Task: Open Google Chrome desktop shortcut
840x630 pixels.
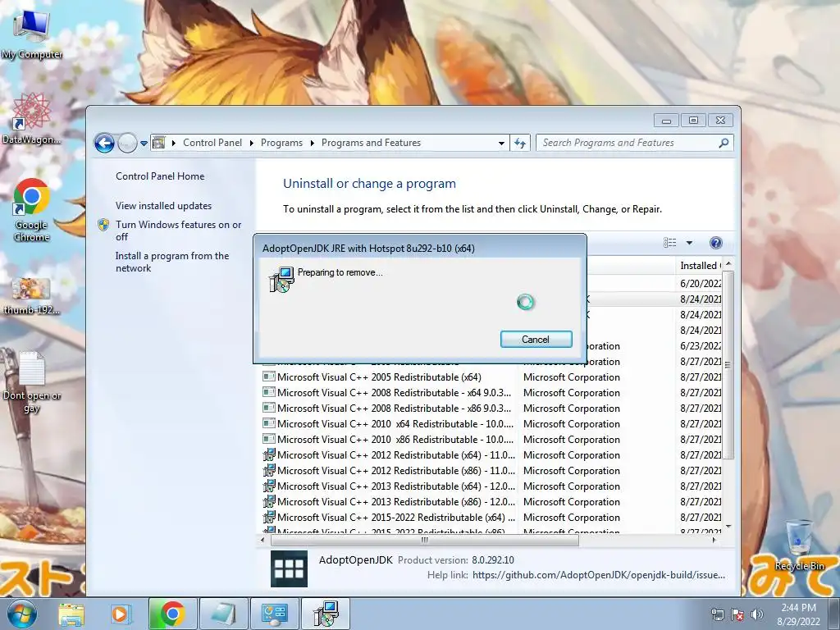Action: (31, 210)
